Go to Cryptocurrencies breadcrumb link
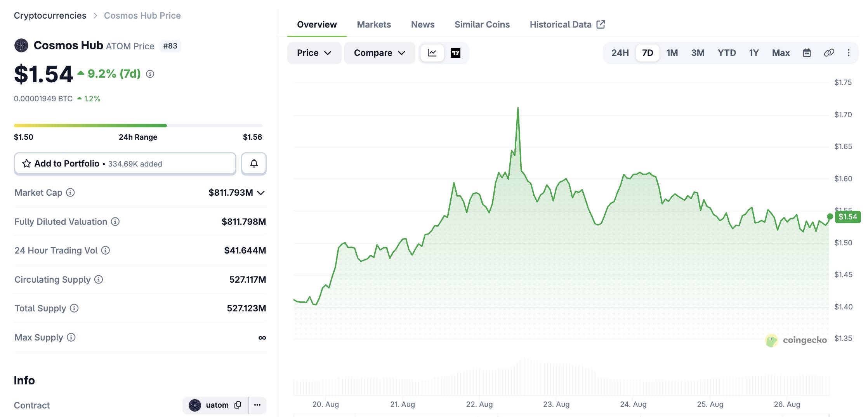Image resolution: width=868 pixels, height=417 pixels. pyautogui.click(x=50, y=16)
